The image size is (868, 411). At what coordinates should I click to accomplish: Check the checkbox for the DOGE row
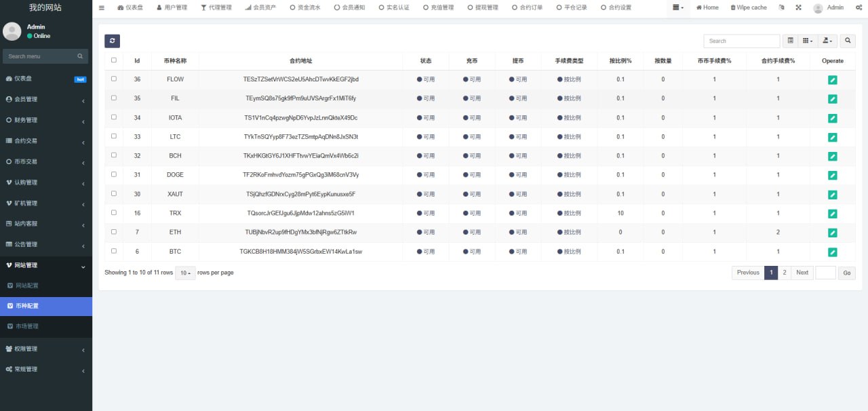tap(113, 174)
